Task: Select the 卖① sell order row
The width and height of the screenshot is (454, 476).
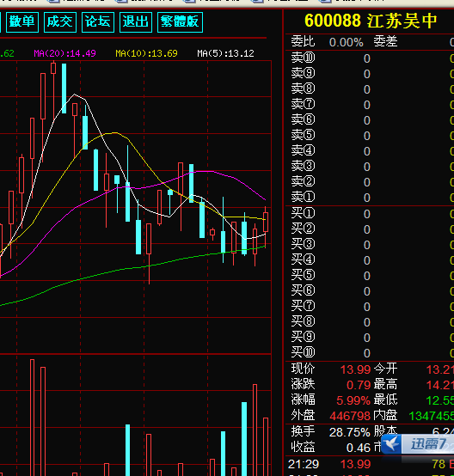Action: click(x=370, y=197)
